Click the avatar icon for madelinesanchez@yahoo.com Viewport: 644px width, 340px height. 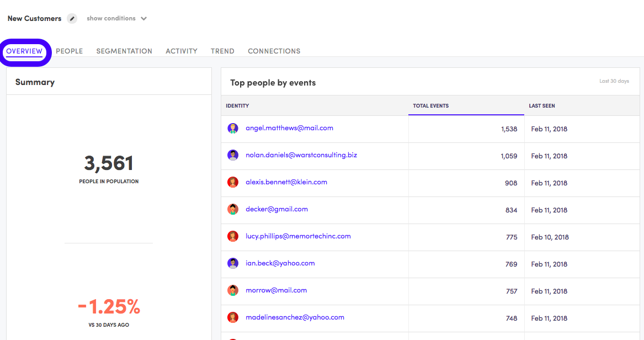(233, 317)
